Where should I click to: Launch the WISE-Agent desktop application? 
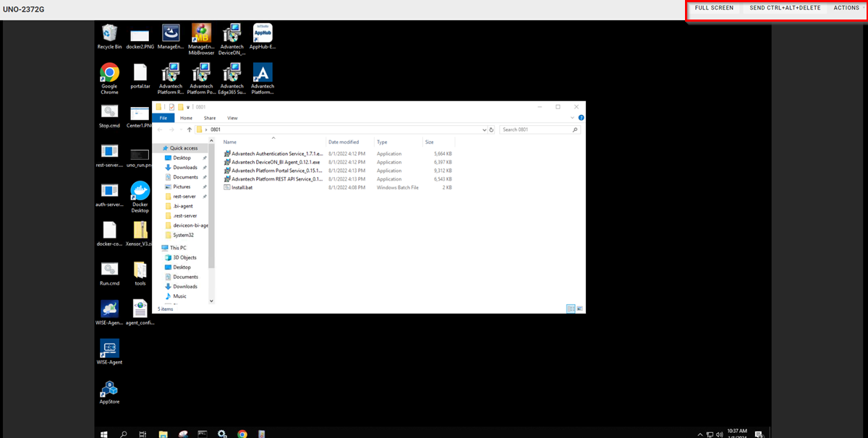coord(109,349)
